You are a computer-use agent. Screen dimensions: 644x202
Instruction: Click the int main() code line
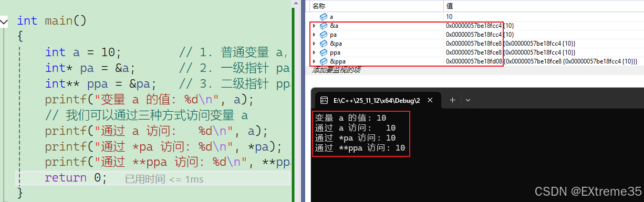pyautogui.click(x=51, y=21)
